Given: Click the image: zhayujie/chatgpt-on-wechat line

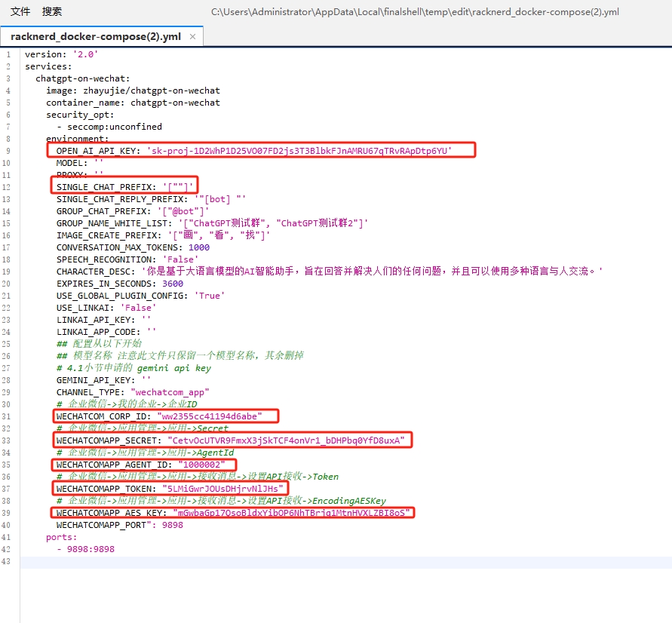Looking at the screenshot, I should (133, 91).
